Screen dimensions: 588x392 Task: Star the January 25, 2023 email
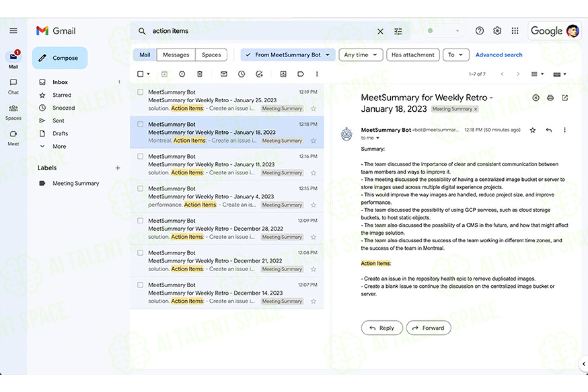(313, 109)
